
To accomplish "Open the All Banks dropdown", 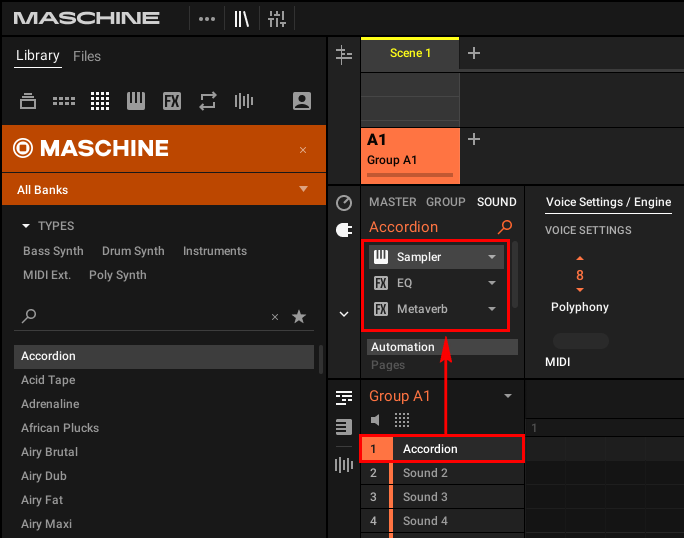I will (164, 189).
